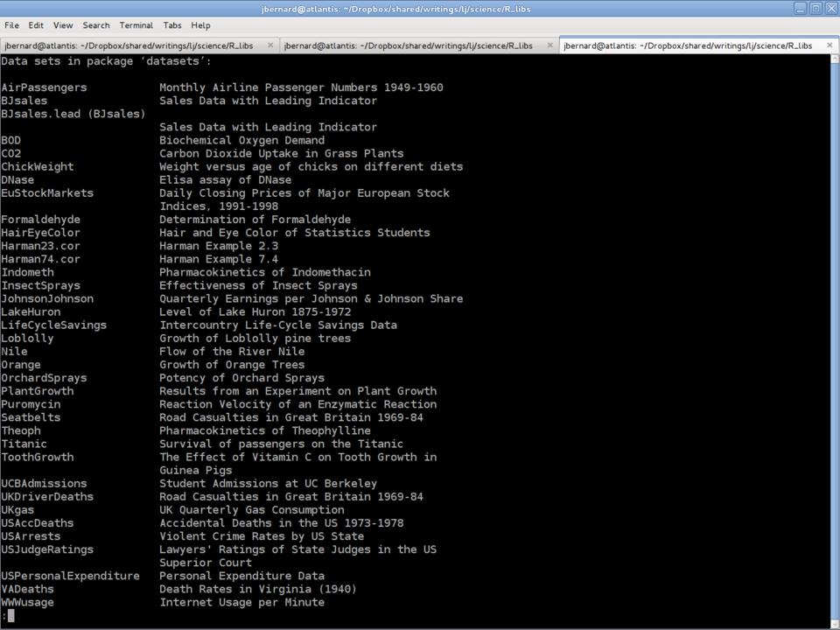Click the Indometh dataset name
840x630 pixels.
pos(27,272)
